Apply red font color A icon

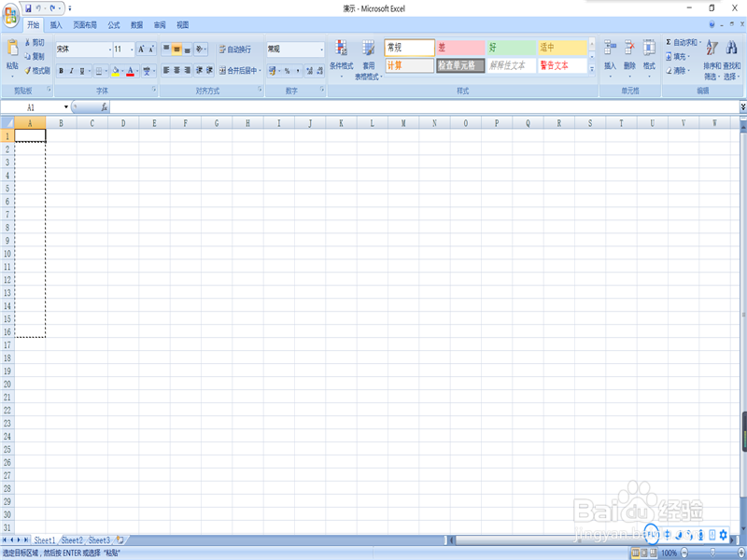coord(130,71)
